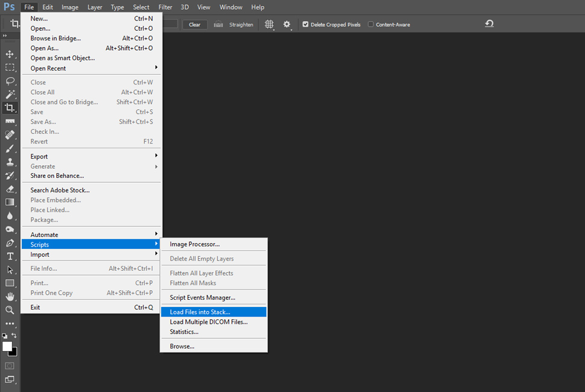585x392 pixels.
Task: Click the Straighten button label
Action: click(241, 25)
